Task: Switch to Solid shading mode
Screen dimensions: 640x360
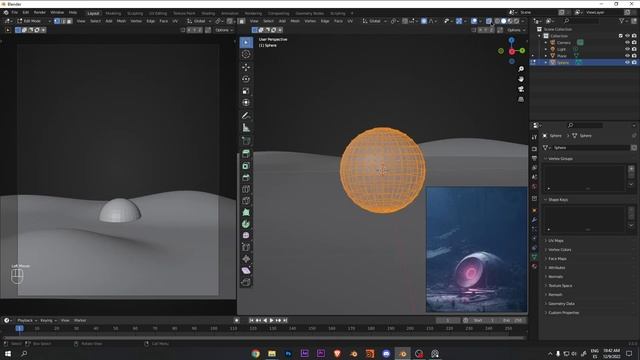Action: click(504, 21)
